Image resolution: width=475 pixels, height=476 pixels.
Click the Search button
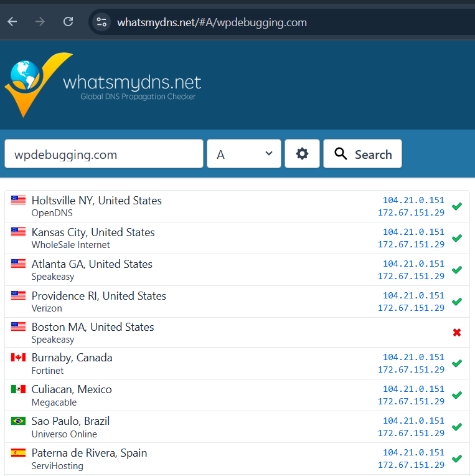pyautogui.click(x=362, y=154)
